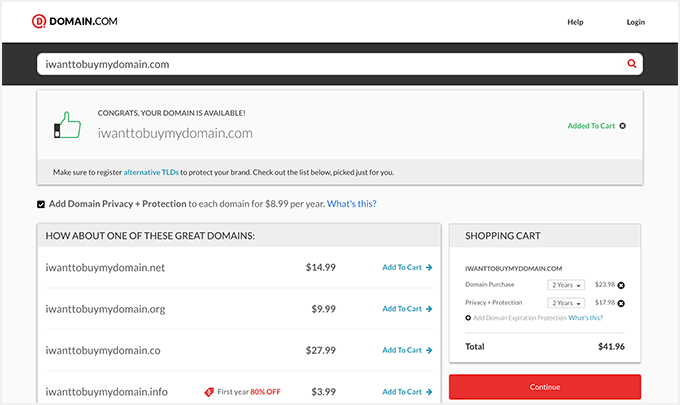Add iwanttobuymydomain.co to cart
The image size is (680, 405).
[407, 351]
